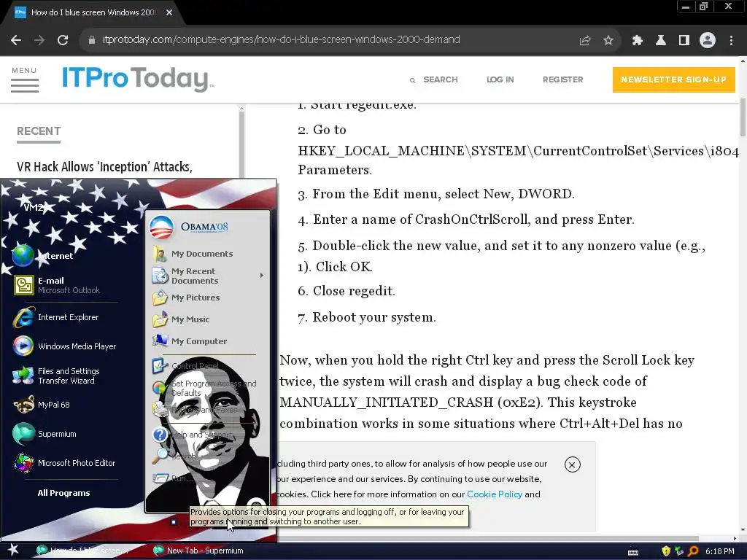Close the 'How do I blue screen' tab
The width and height of the screenshot is (747, 560).
pos(169,12)
